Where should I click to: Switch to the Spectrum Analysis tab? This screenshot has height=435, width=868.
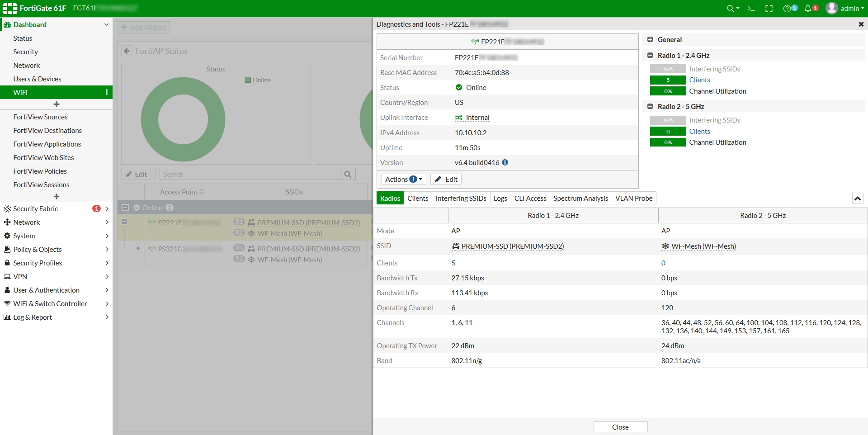580,198
